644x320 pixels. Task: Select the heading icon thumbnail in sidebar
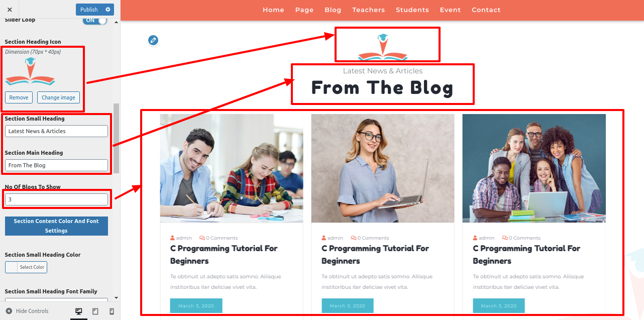click(30, 71)
